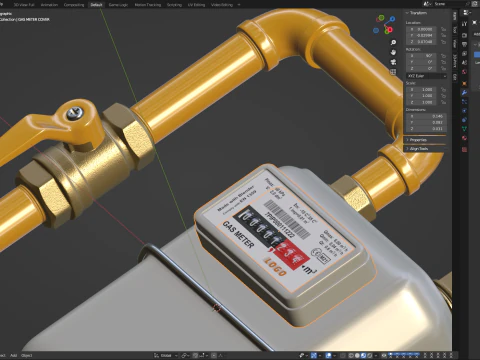Toggle lock for Scale Y
The image size is (480, 360).
point(443,96)
